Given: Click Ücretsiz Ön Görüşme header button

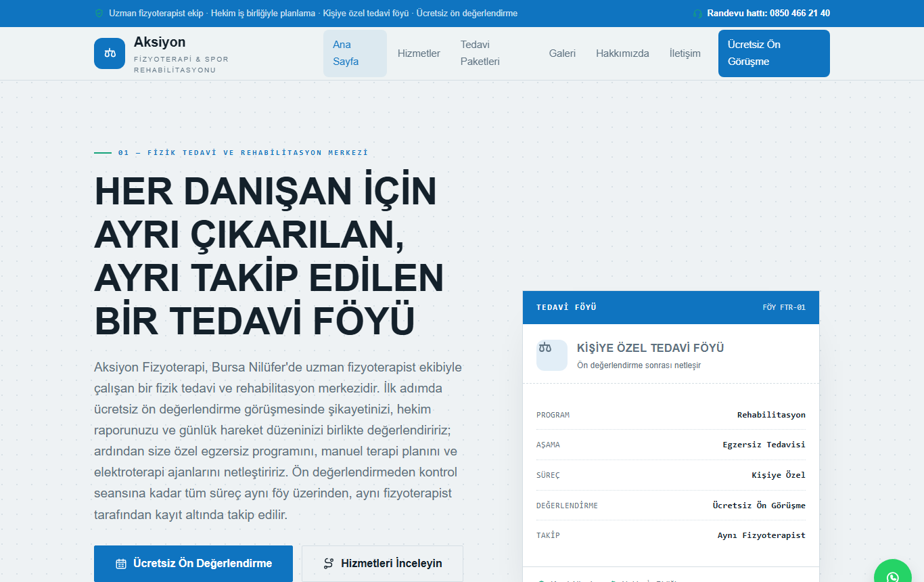Looking at the screenshot, I should tap(774, 53).
